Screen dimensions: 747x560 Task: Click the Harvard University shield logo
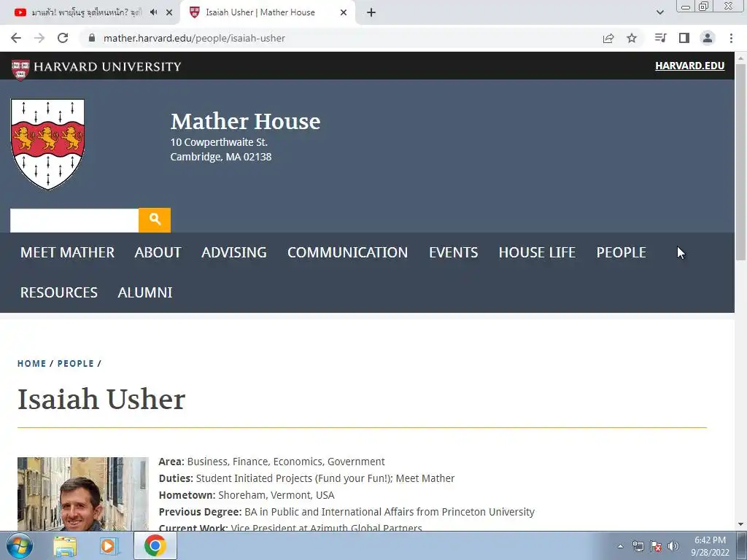click(x=20, y=69)
